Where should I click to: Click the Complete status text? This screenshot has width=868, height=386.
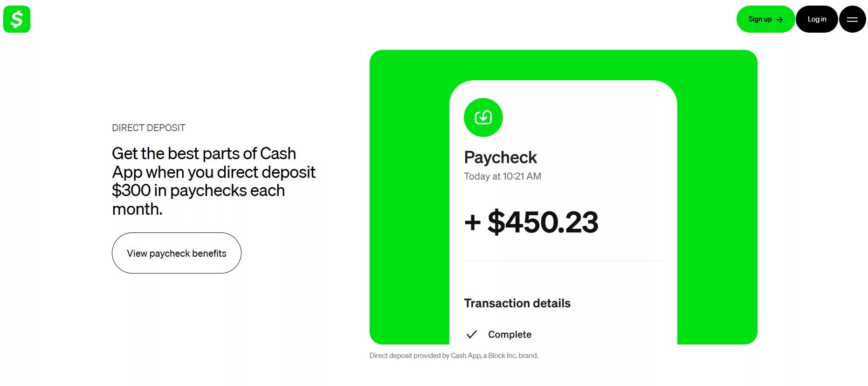tap(509, 334)
